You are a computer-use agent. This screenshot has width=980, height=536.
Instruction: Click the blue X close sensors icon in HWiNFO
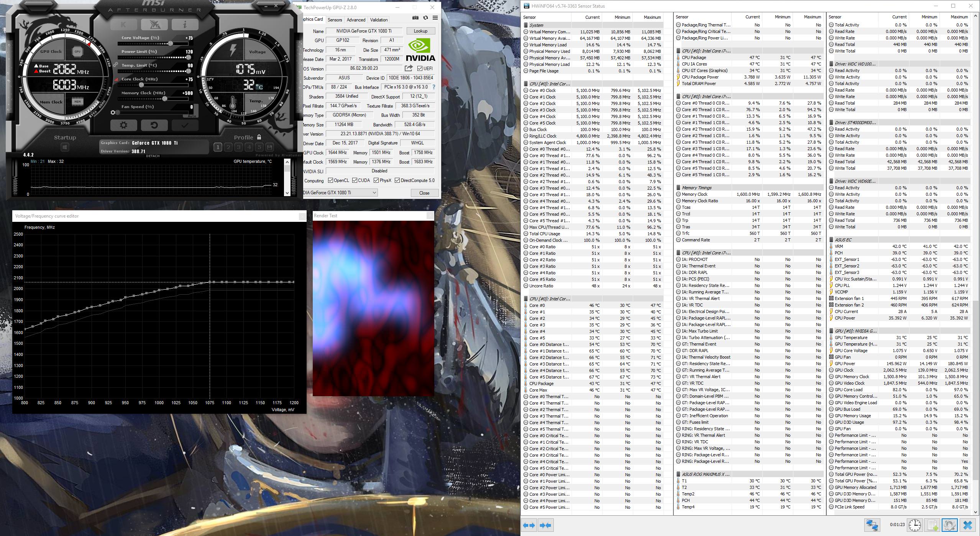point(967,525)
